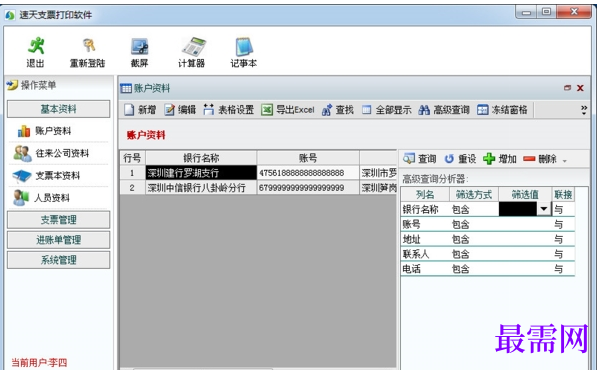Minimize the 速天支票打印软件 window
The image size is (607, 370).
(526, 12)
